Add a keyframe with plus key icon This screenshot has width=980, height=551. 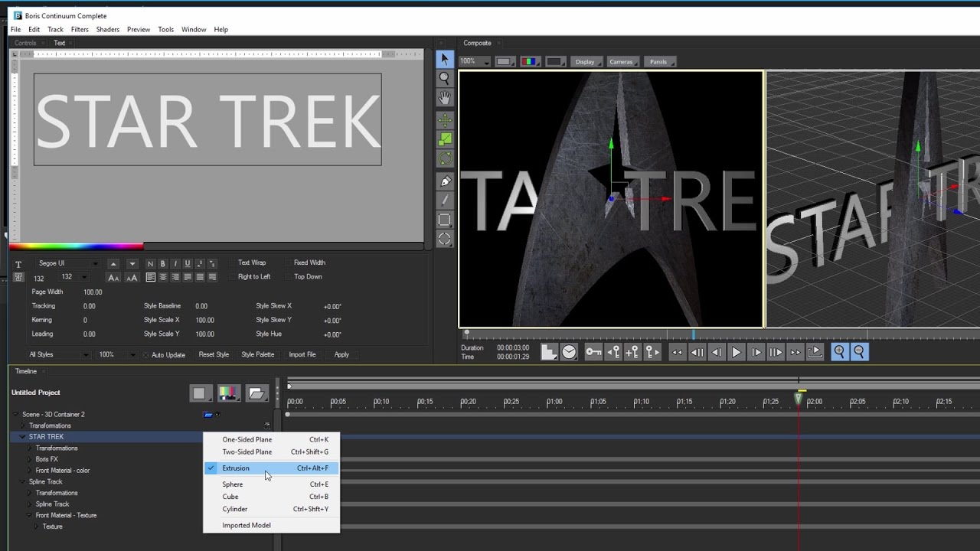(632, 352)
